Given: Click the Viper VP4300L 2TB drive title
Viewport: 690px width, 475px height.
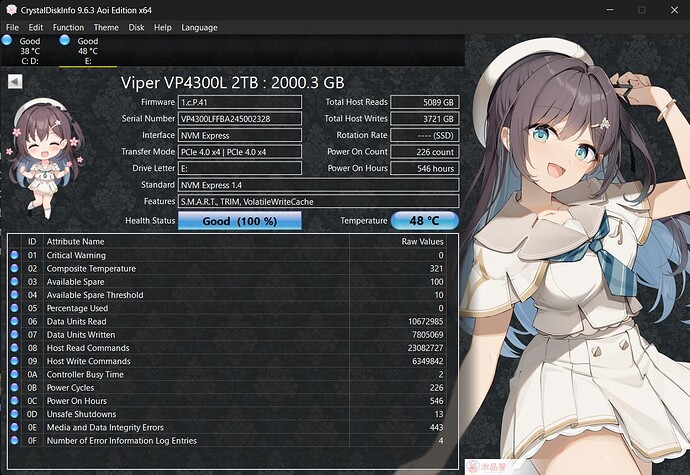Looking at the screenshot, I should click(x=232, y=82).
